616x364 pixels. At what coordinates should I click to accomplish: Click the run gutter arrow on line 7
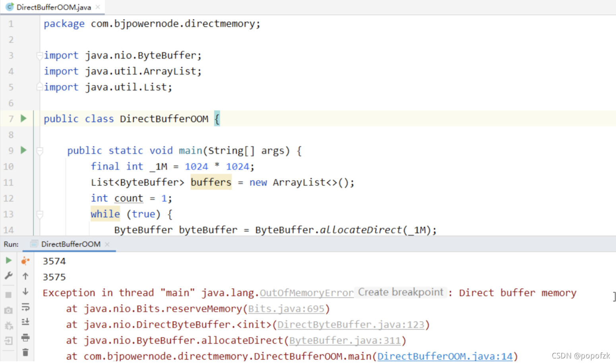[x=23, y=118]
